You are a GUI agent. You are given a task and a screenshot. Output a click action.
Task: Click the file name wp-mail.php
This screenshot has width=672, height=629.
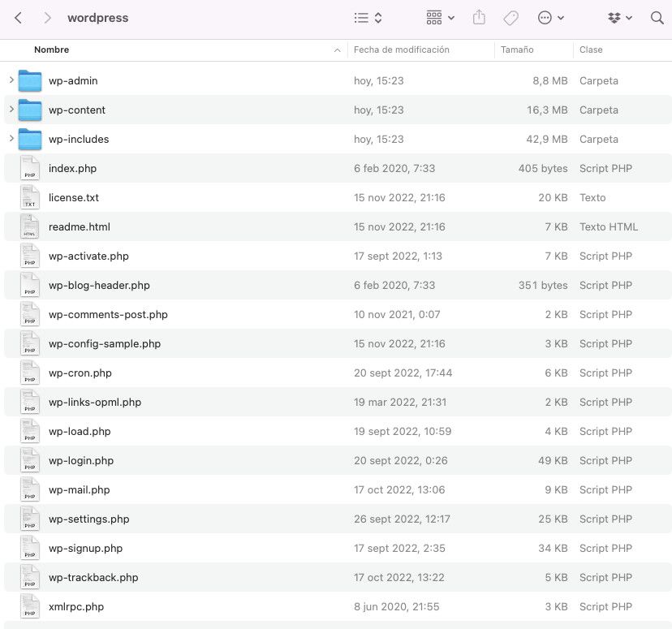click(80, 489)
